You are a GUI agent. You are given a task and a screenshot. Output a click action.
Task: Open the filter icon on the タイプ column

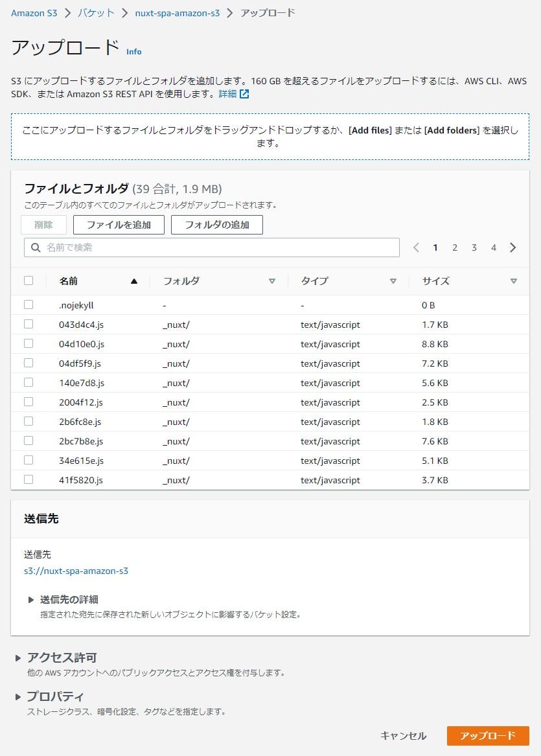point(393,281)
